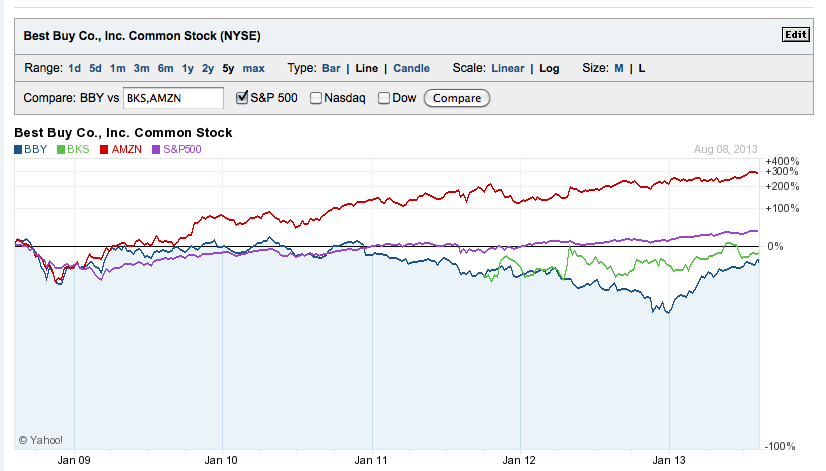Click the red AMZN legend swatch
826x471 pixels.
[104, 149]
